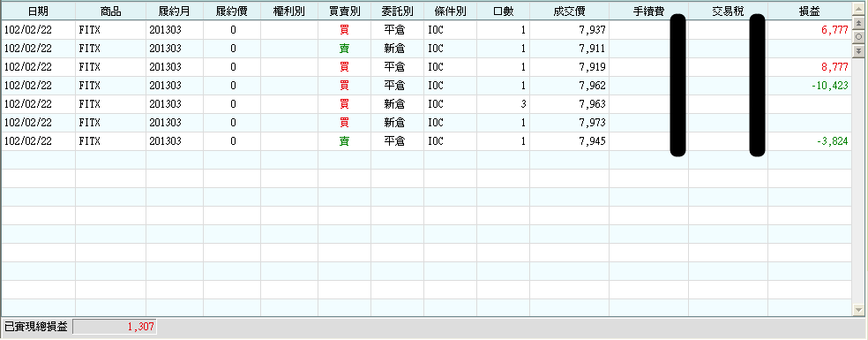The image size is (868, 340).
Task: Click the 條件別 column header
Action: click(x=450, y=11)
